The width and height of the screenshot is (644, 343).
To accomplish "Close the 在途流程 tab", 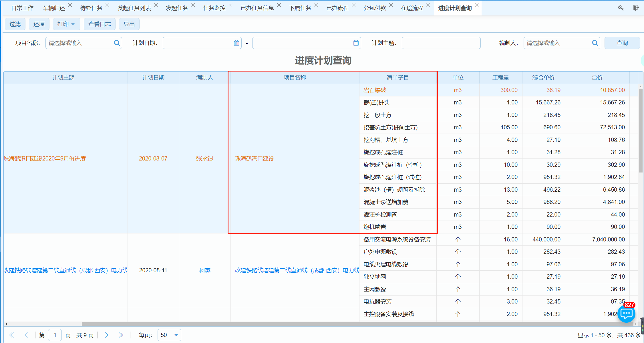I will pyautogui.click(x=428, y=5).
